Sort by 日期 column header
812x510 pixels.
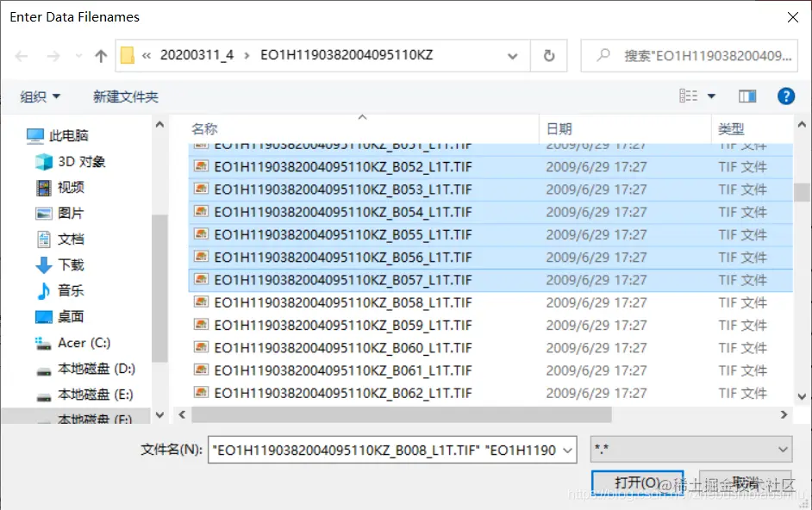pos(626,128)
